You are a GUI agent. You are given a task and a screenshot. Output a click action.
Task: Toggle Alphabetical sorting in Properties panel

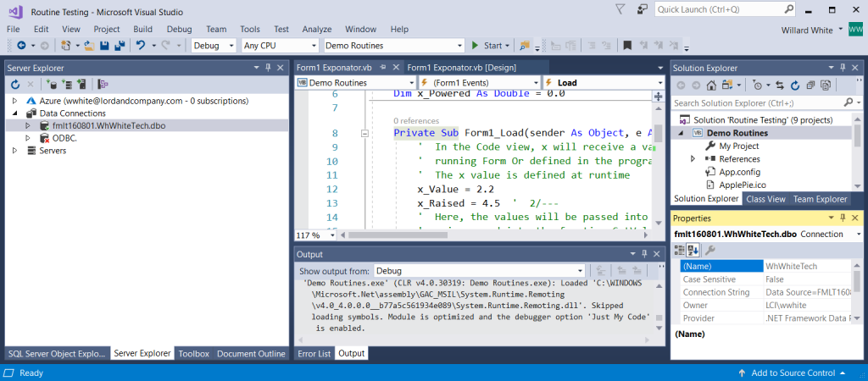pyautogui.click(x=693, y=250)
